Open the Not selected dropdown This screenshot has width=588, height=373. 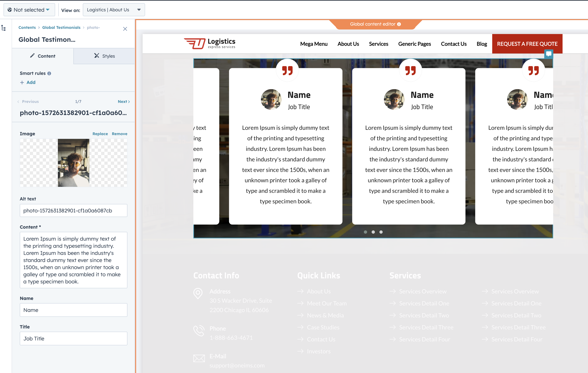[29, 10]
